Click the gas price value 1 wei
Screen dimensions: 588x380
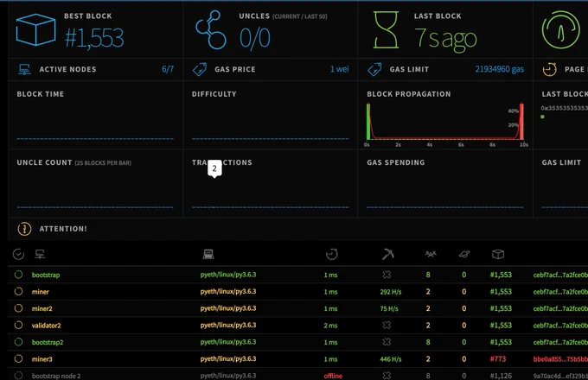point(339,69)
